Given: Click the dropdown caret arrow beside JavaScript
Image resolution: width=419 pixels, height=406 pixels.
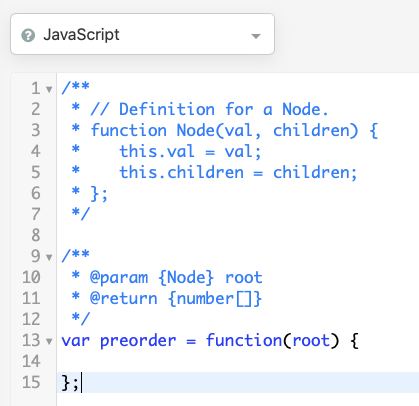Looking at the screenshot, I should [x=256, y=36].
